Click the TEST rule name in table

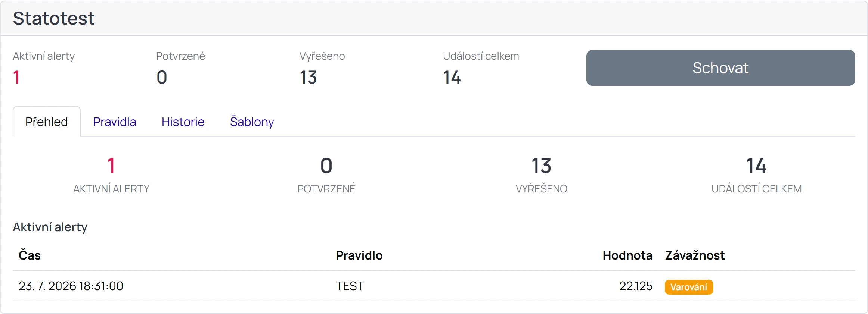[350, 286]
